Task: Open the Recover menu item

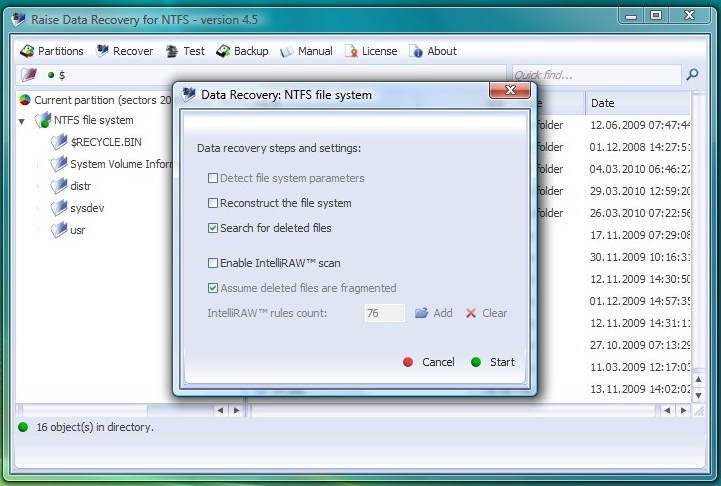Action: [125, 51]
